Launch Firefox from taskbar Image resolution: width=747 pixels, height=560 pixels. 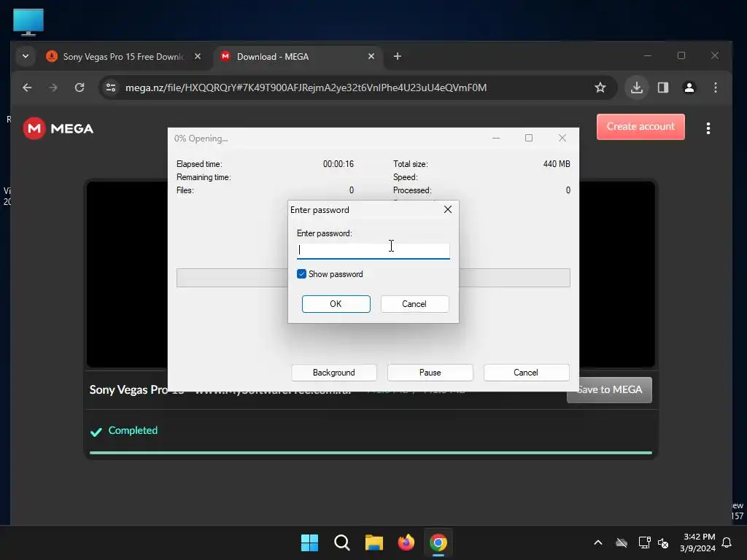pos(406,542)
